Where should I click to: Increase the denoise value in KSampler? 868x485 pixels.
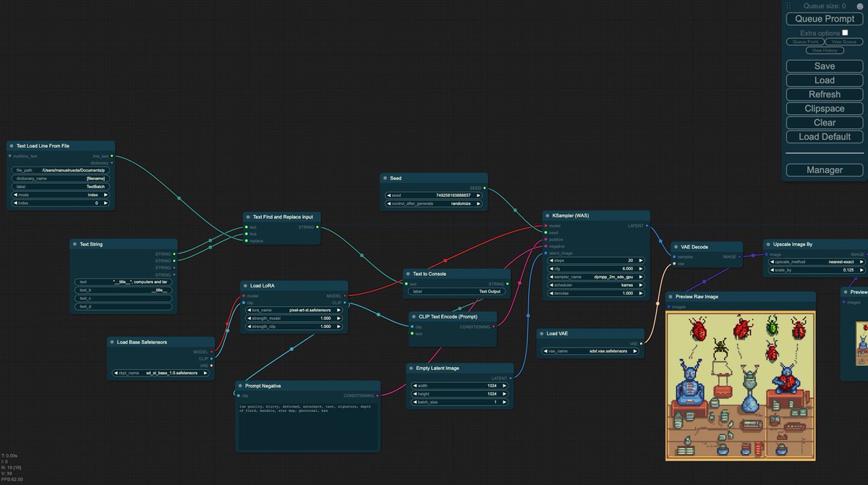(x=640, y=293)
